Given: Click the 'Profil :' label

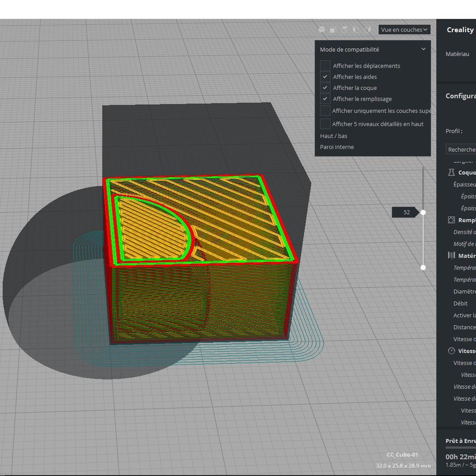Looking at the screenshot, I should click(454, 131).
